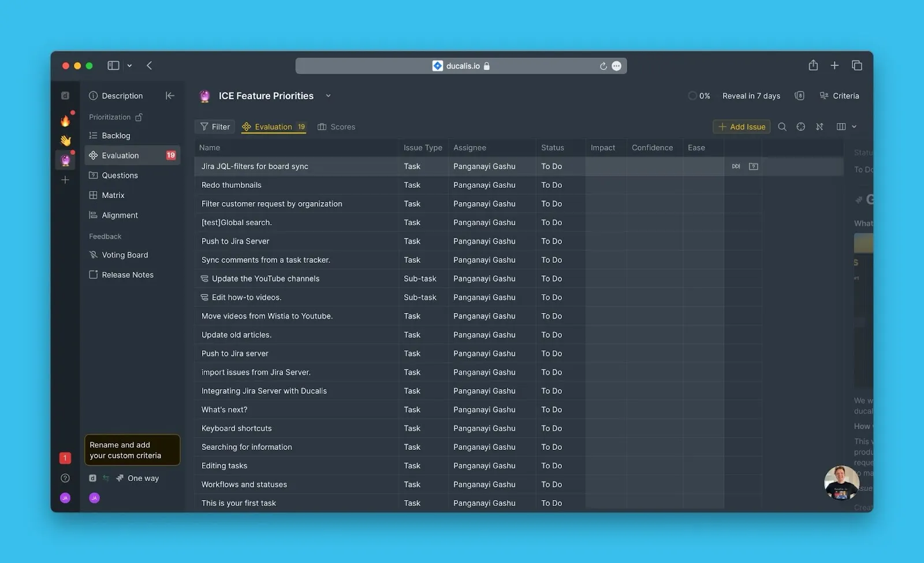Image resolution: width=924 pixels, height=563 pixels.
Task: Toggle the sidebar button in Safari toolbar
Action: (x=113, y=66)
